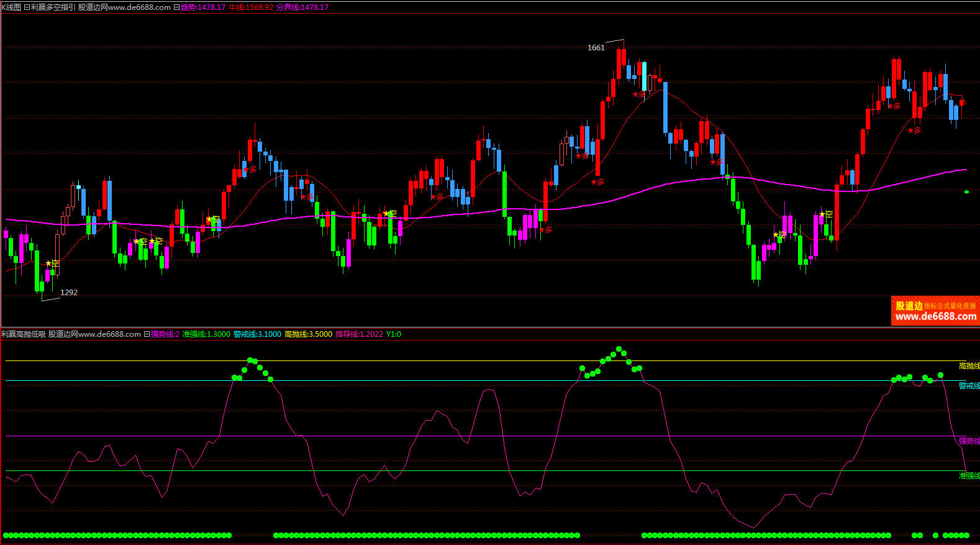Toggle box icon before 趋势 value
980x545 pixels.
(x=176, y=7)
